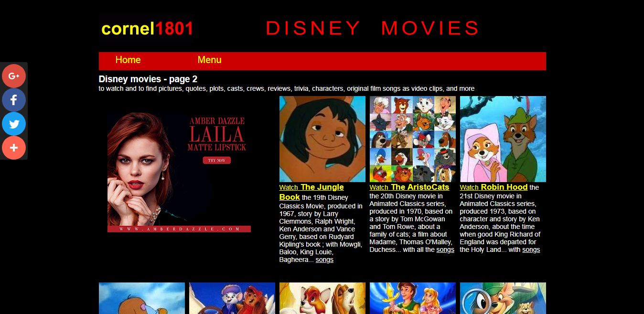Open songs link under Jungle Book description
The width and height of the screenshot is (644, 314).
324,260
